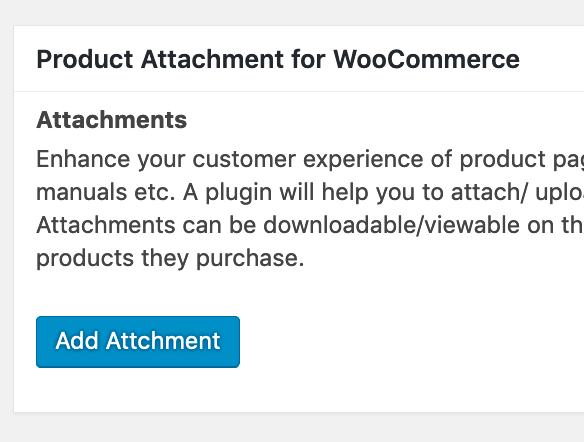Click the word Product in the panel title
Image resolution: width=584 pixels, height=442 pixels.
(x=85, y=59)
